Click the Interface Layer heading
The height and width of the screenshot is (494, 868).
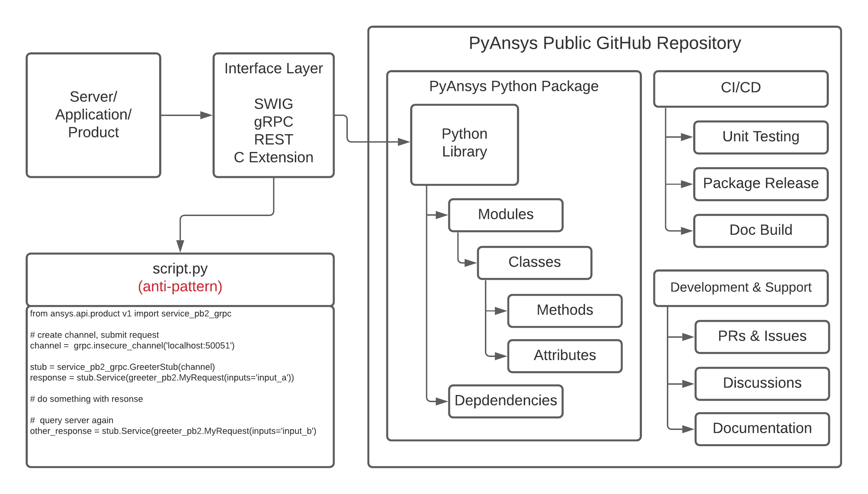pos(273,69)
